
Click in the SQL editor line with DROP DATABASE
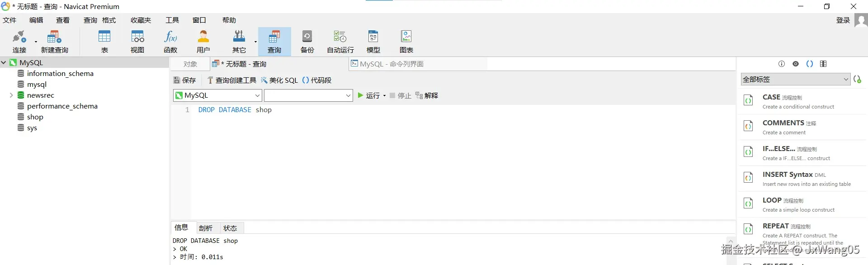point(235,110)
